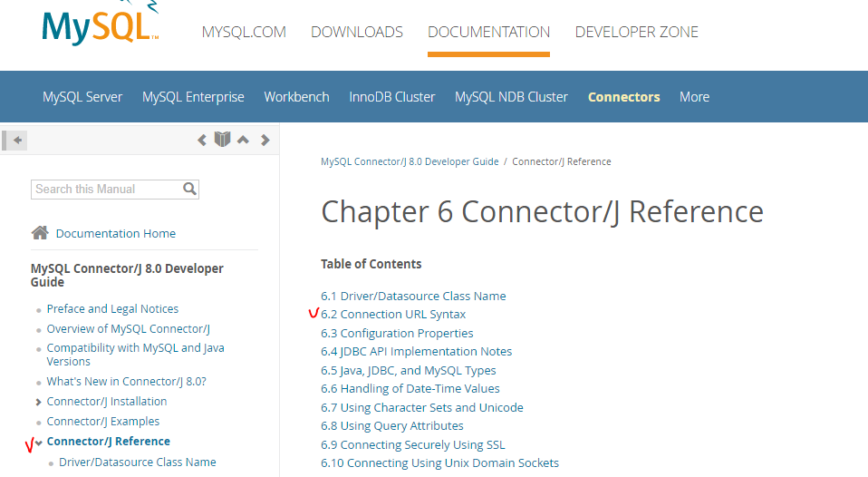Switch to the InnoDB Cluster tab
The width and height of the screenshot is (868, 477).
tap(392, 97)
